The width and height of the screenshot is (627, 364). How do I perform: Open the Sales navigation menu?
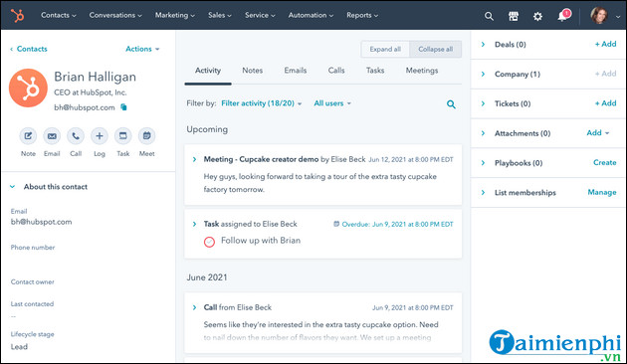(220, 15)
